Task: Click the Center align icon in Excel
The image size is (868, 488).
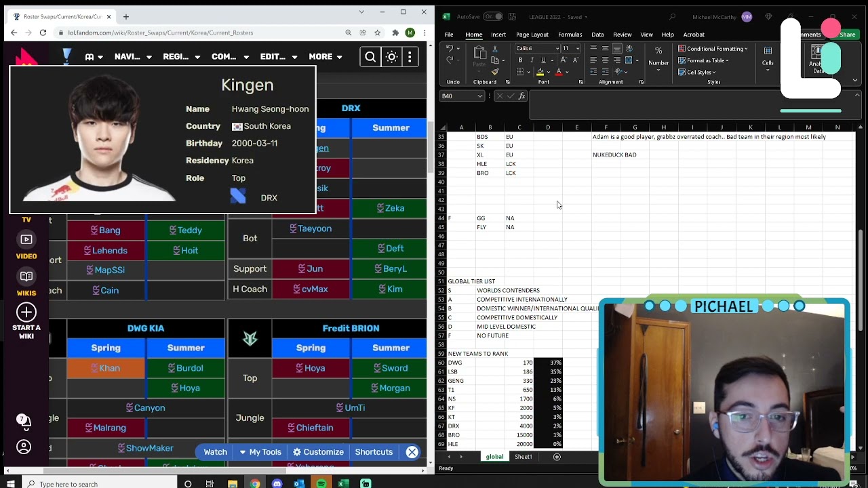Action: (x=605, y=60)
